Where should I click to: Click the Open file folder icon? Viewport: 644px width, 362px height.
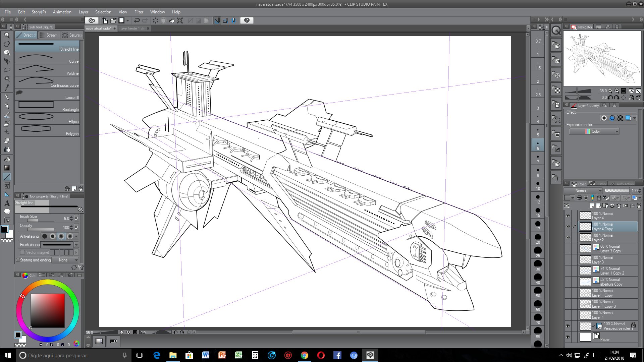coord(113,20)
